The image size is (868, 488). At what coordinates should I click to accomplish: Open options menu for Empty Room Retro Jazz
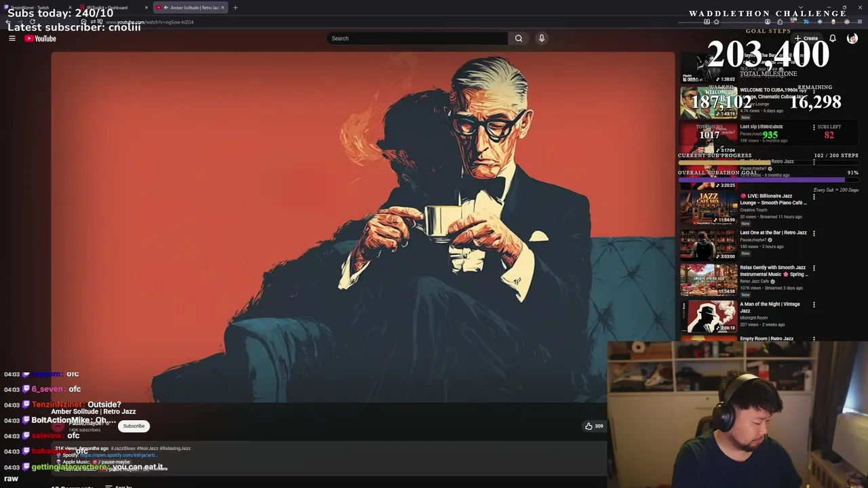[x=814, y=339]
